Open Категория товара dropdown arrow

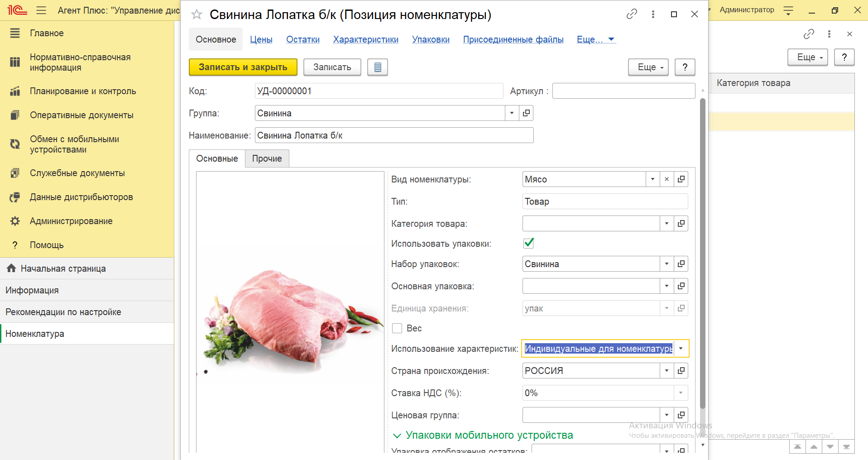pyautogui.click(x=667, y=224)
